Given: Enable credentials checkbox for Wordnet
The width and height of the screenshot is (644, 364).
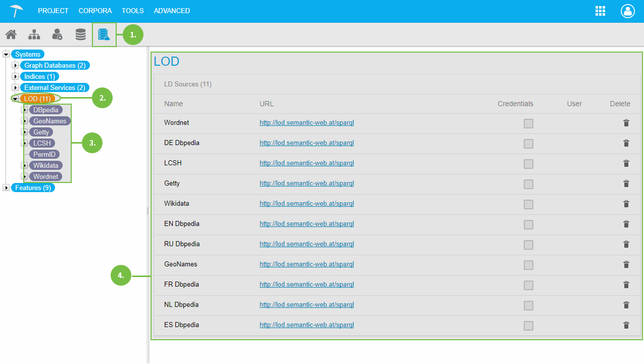Looking at the screenshot, I should click(x=528, y=123).
